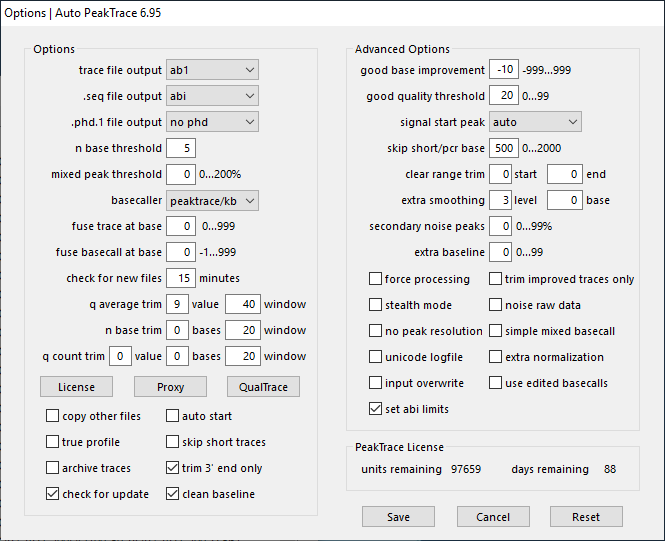Screen dimensions: 665x541
Task: Enable the copy other files checkbox
Action: coord(53,416)
